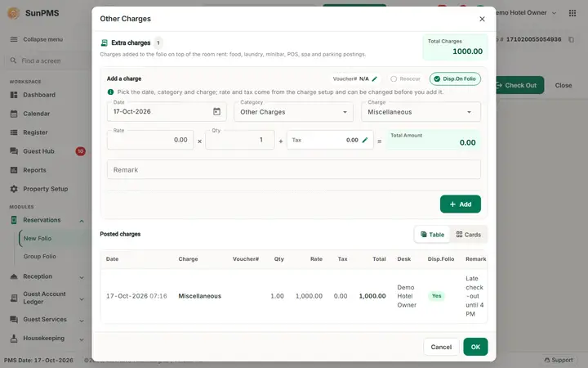Screen dimensions: 588x368
Task: Edit the Voucher# with pencil icon
Action: tap(374, 79)
